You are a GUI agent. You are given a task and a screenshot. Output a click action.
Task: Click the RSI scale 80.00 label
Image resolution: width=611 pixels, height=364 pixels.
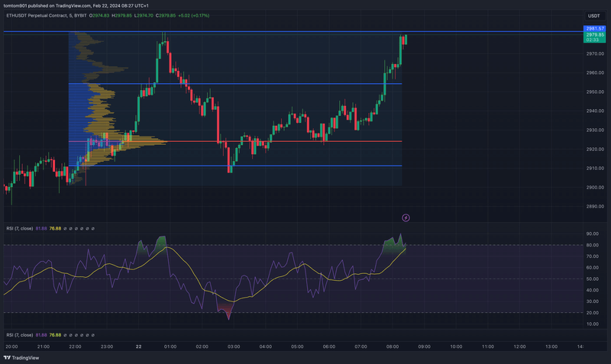click(x=593, y=245)
